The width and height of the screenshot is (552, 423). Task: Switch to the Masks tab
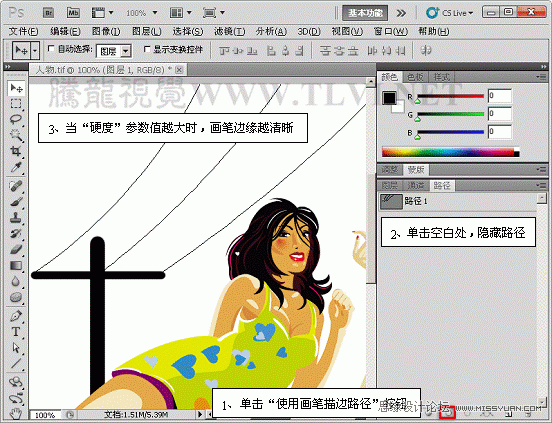pyautogui.click(x=416, y=170)
